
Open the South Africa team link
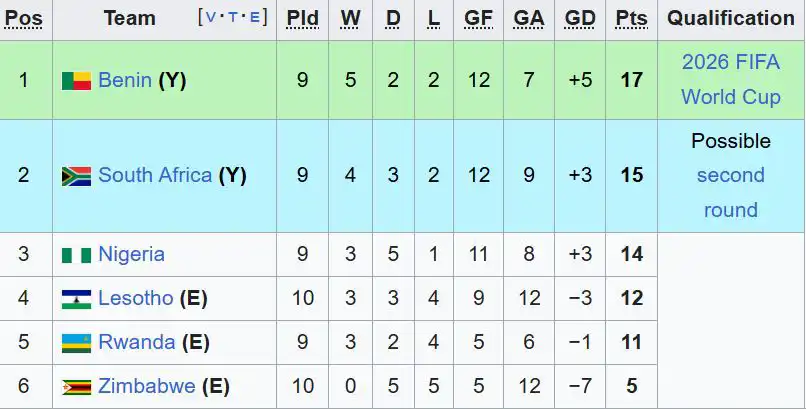tap(155, 176)
